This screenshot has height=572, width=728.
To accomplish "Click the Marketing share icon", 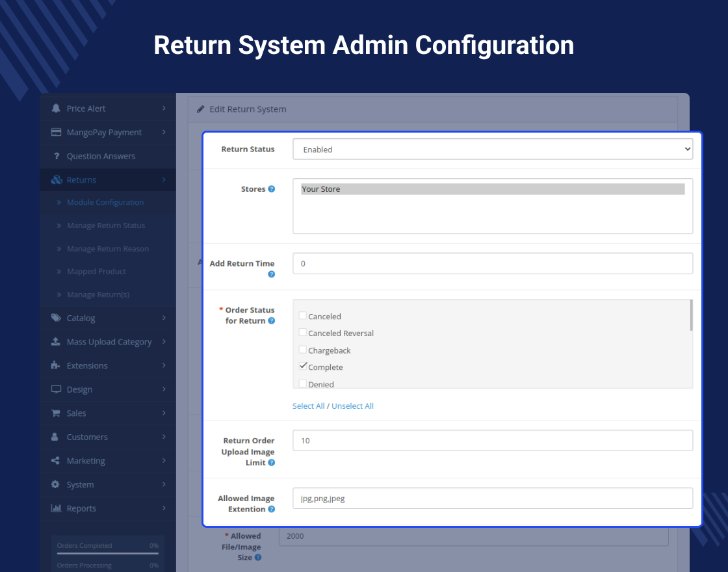I will [55, 461].
